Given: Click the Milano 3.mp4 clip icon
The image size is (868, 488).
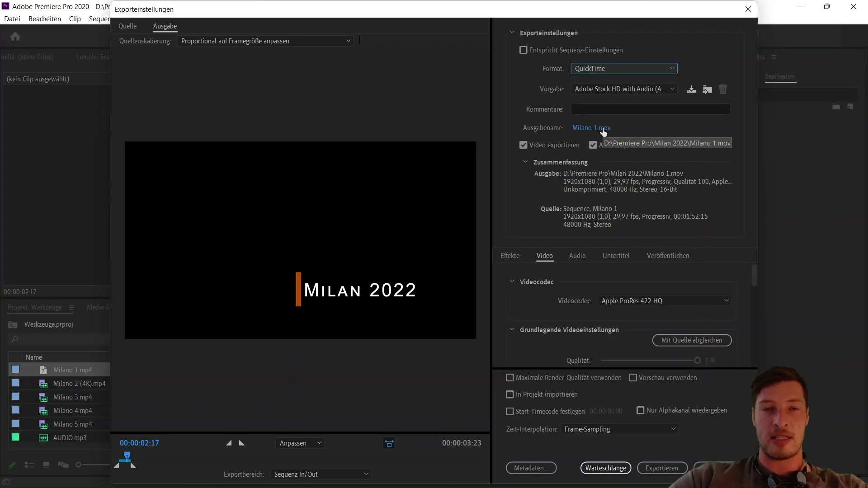Looking at the screenshot, I should [43, 397].
